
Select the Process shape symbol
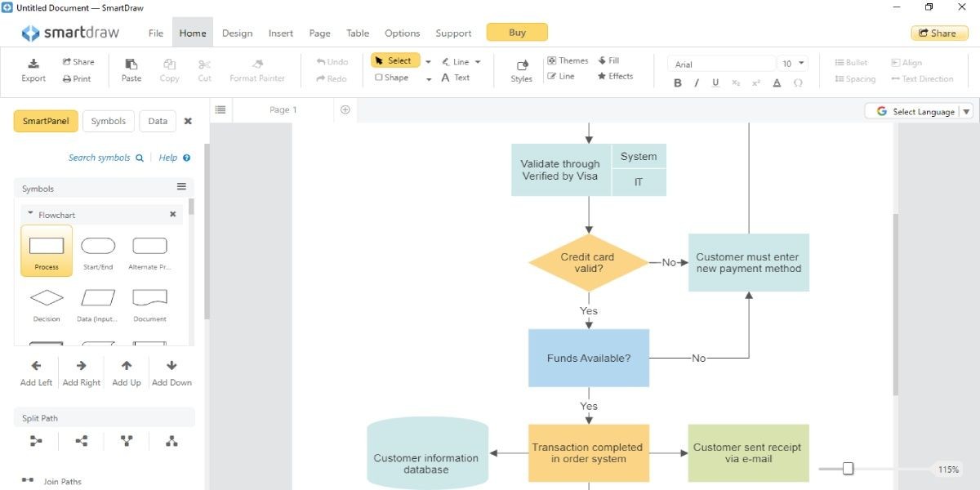(47, 251)
